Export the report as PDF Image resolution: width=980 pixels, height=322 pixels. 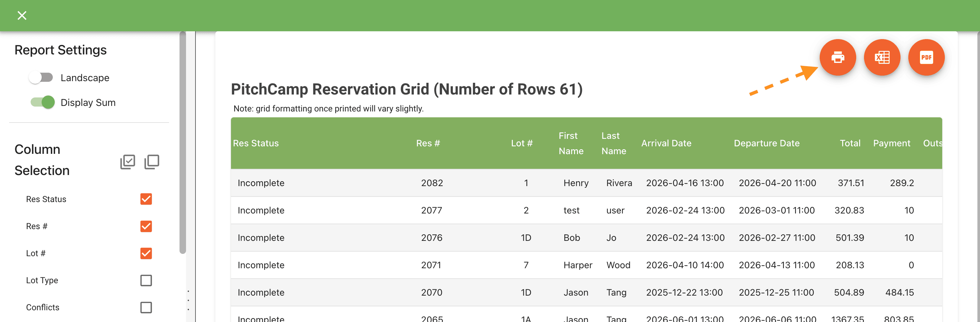pyautogui.click(x=926, y=57)
